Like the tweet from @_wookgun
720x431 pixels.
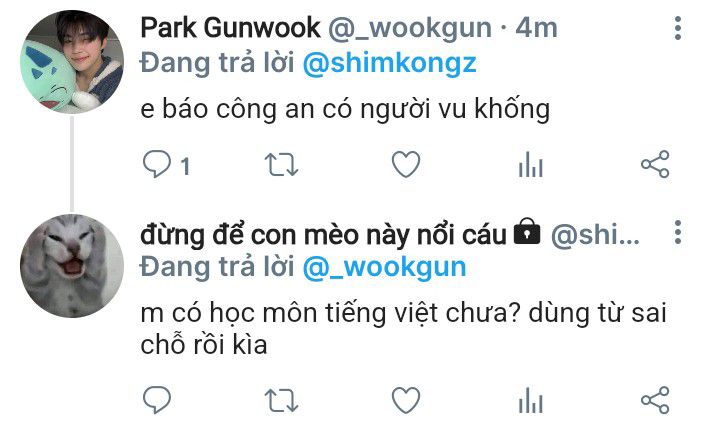[x=406, y=164]
